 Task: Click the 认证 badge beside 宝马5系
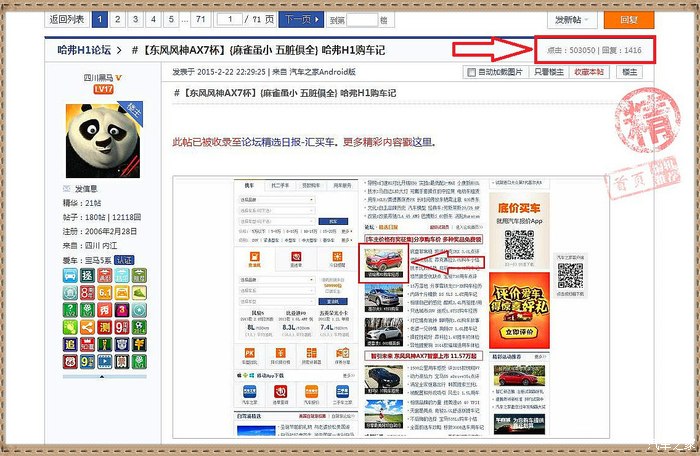point(124,259)
